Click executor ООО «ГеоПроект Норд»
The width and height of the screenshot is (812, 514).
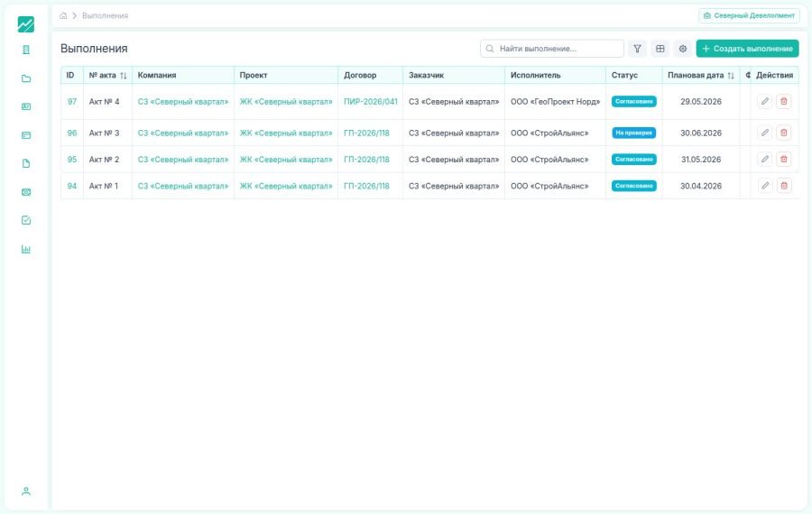point(555,102)
